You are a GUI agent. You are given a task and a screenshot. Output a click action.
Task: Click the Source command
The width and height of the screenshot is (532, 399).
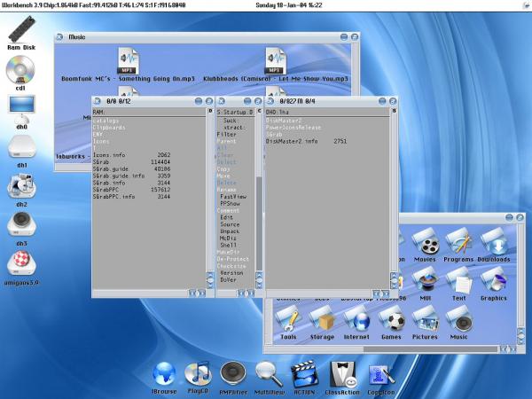click(230, 224)
